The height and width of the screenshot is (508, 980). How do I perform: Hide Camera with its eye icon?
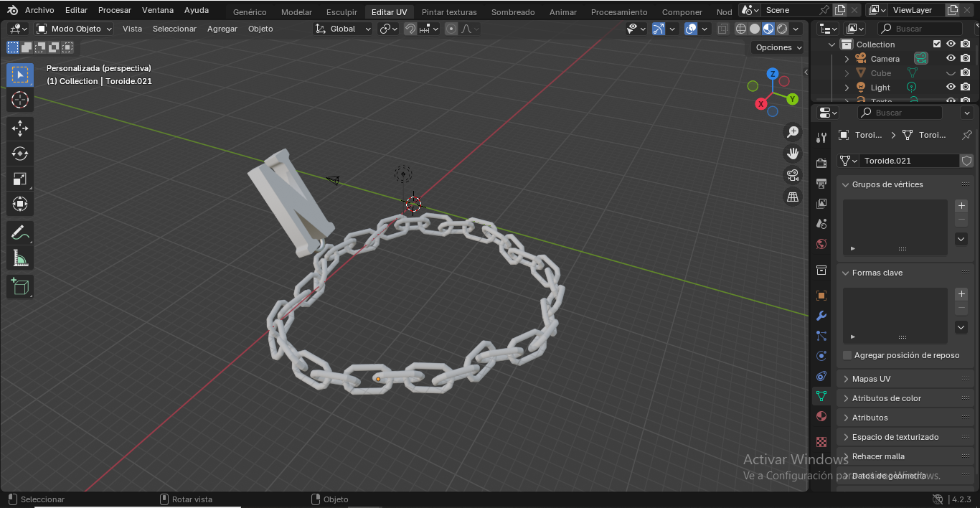[951, 58]
